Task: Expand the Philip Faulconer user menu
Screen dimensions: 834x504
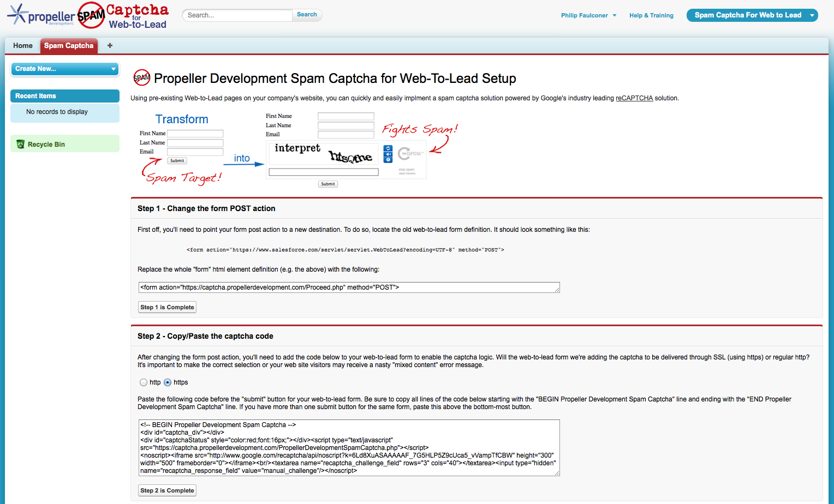Action: tap(588, 15)
